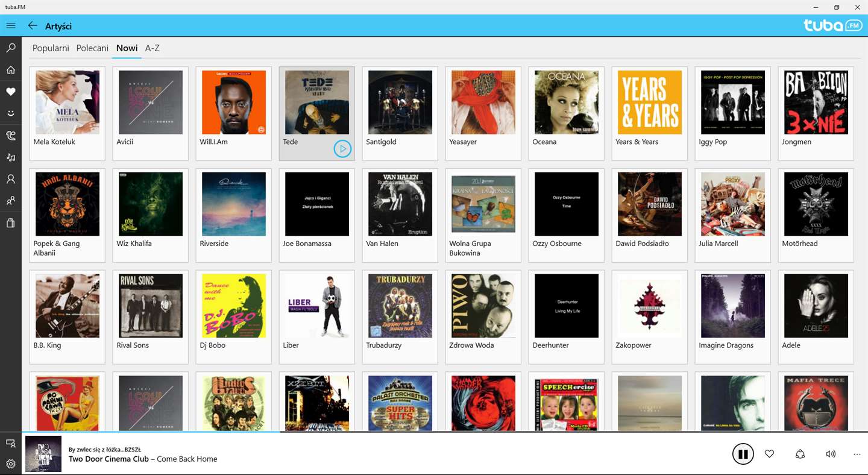This screenshot has height=475, width=868.
Task: Like the current track with the heart icon
Action: point(769,454)
